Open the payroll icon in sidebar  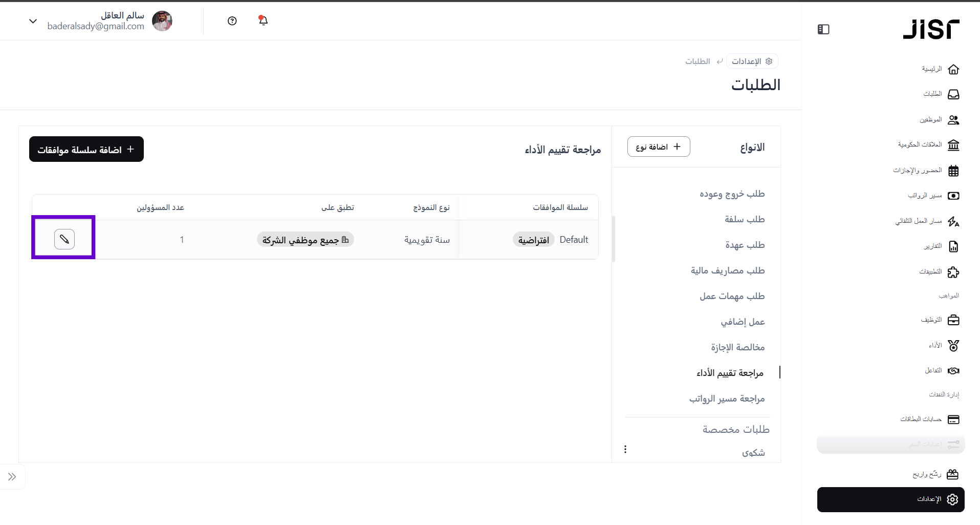pyautogui.click(x=953, y=196)
